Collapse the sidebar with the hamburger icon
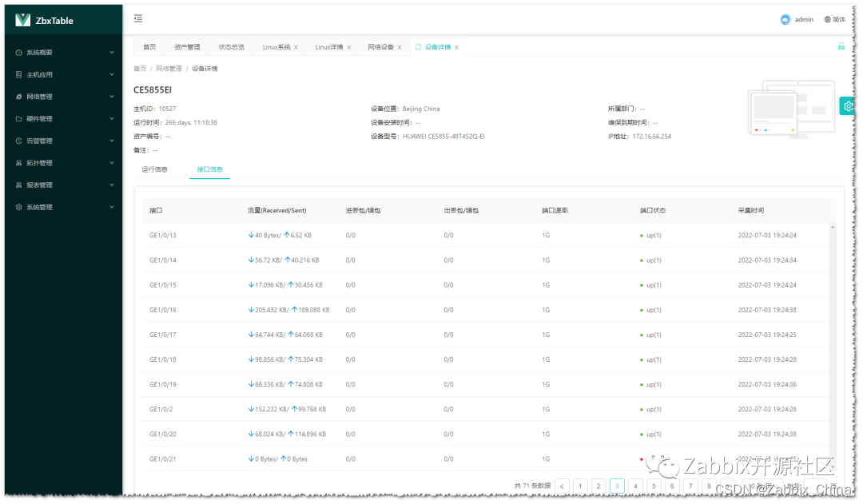Screen dimensions: 863x504 [x=137, y=18]
